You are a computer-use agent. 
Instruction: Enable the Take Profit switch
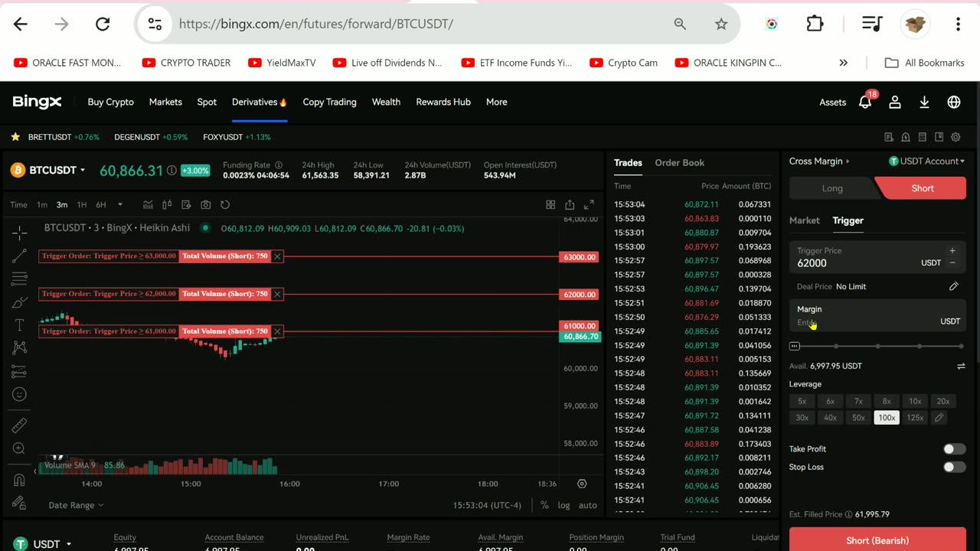954,449
